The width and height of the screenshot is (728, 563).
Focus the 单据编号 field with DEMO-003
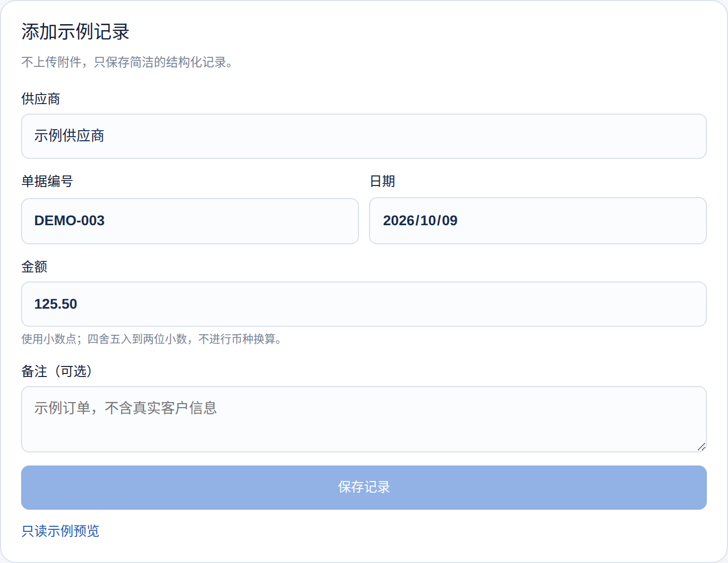pos(190,221)
